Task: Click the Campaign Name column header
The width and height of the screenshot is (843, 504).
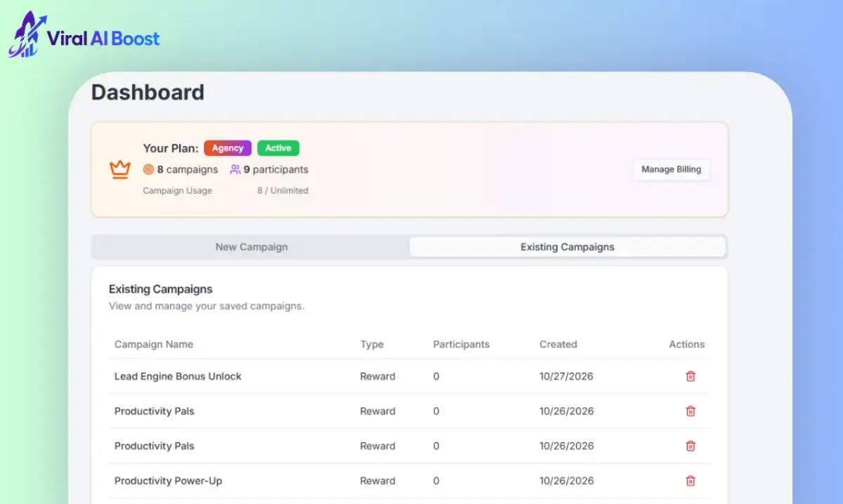Action: (154, 344)
